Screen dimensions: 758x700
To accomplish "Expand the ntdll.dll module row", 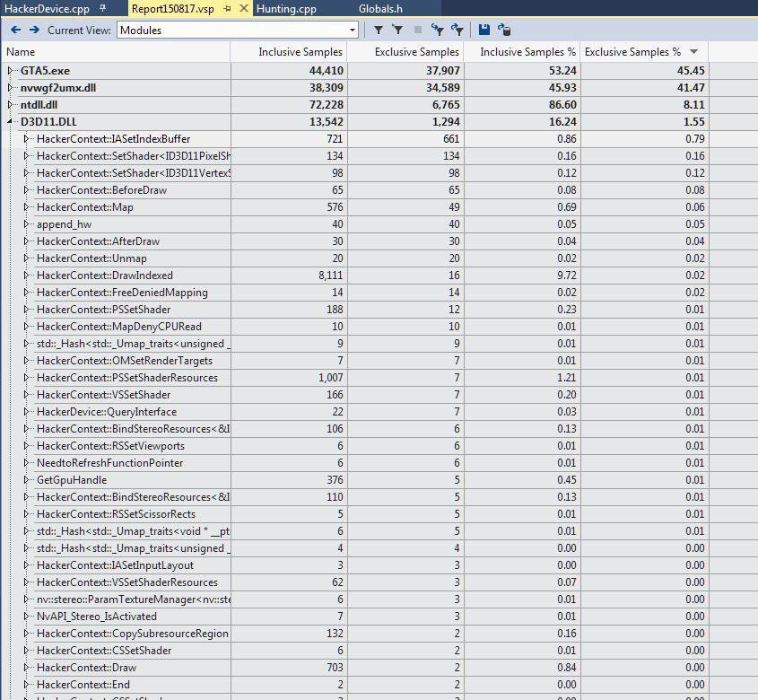I will click(x=10, y=104).
